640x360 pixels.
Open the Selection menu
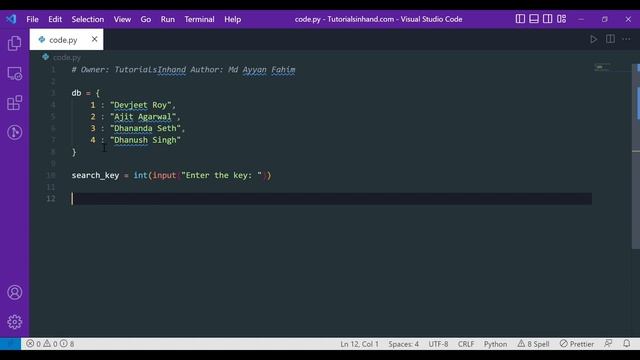pyautogui.click(x=88, y=19)
